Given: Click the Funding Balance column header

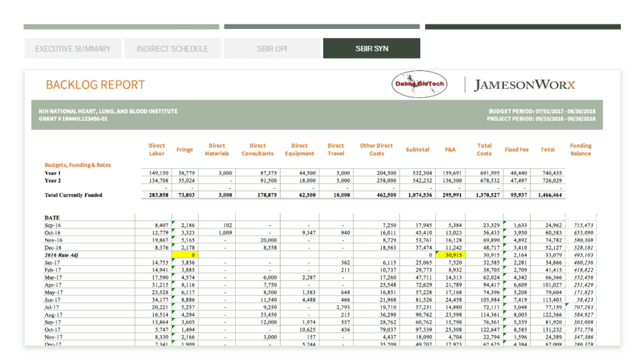Looking at the screenshot, I should (x=580, y=150).
